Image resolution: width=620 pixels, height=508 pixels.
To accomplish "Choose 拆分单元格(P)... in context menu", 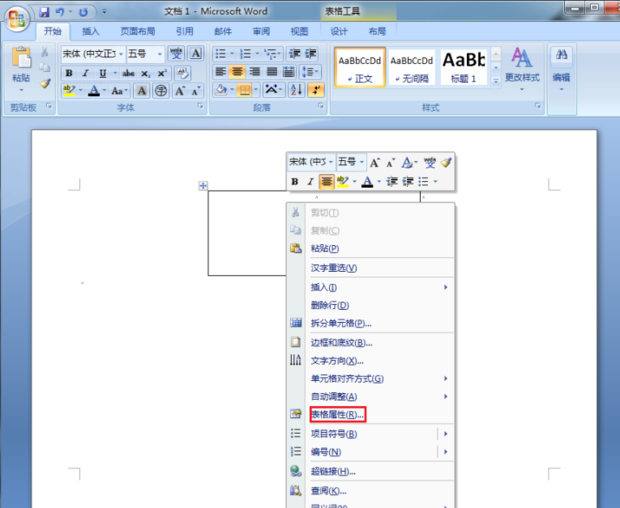I will [371, 323].
